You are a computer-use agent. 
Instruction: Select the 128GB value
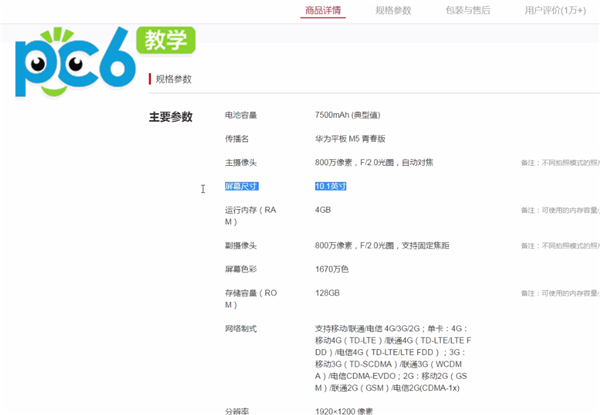pyautogui.click(x=327, y=293)
